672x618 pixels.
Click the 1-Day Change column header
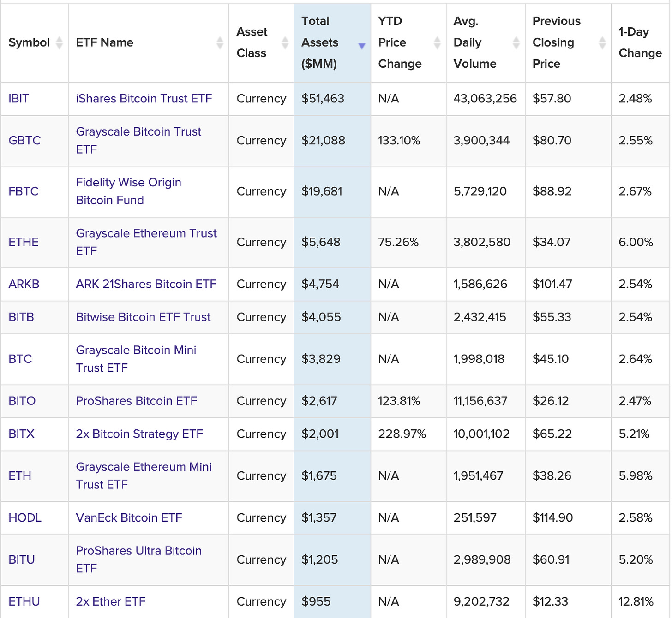click(x=640, y=42)
